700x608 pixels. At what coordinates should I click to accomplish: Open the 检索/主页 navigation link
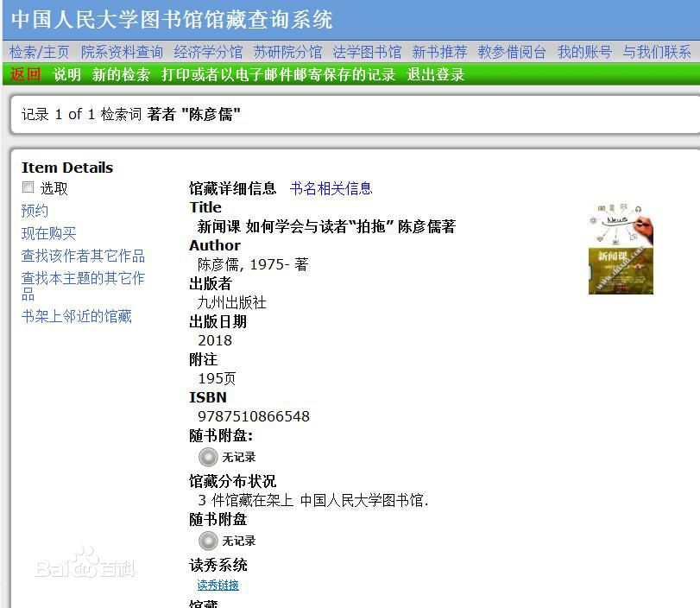[x=40, y=53]
